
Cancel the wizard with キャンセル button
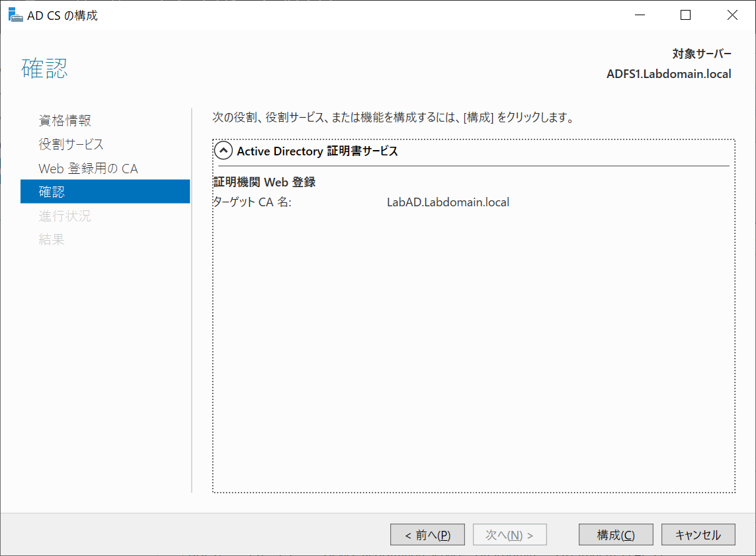[x=698, y=535]
